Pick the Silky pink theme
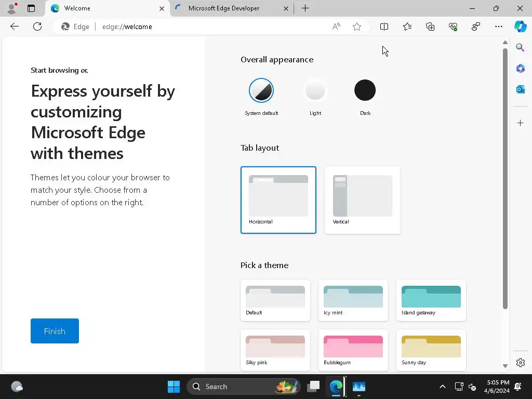Viewport: 532px width, 399px height. coord(275,350)
